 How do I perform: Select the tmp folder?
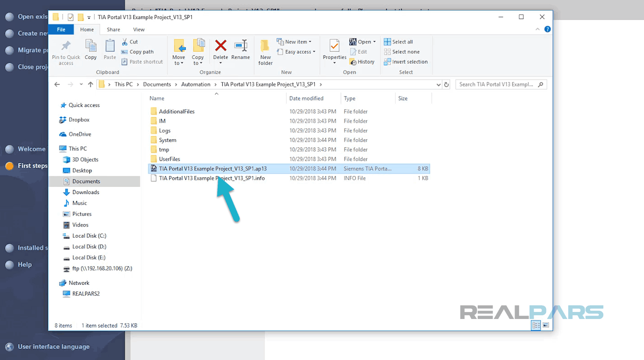click(163, 150)
